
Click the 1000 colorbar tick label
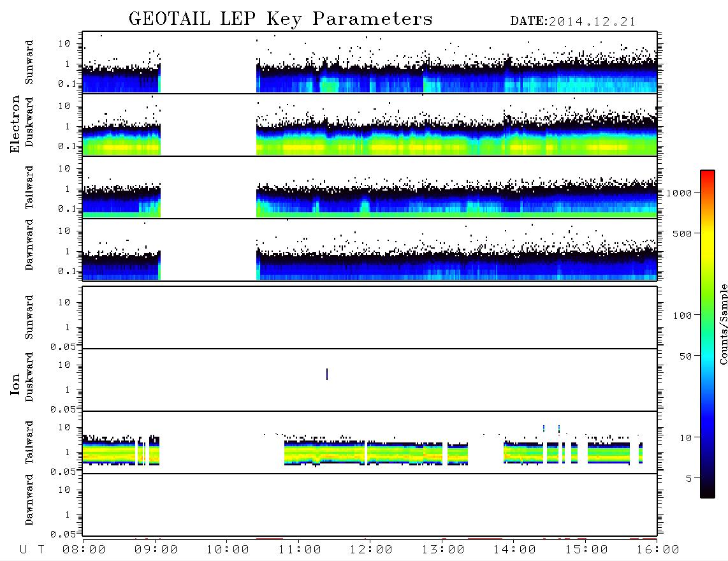[679, 193]
